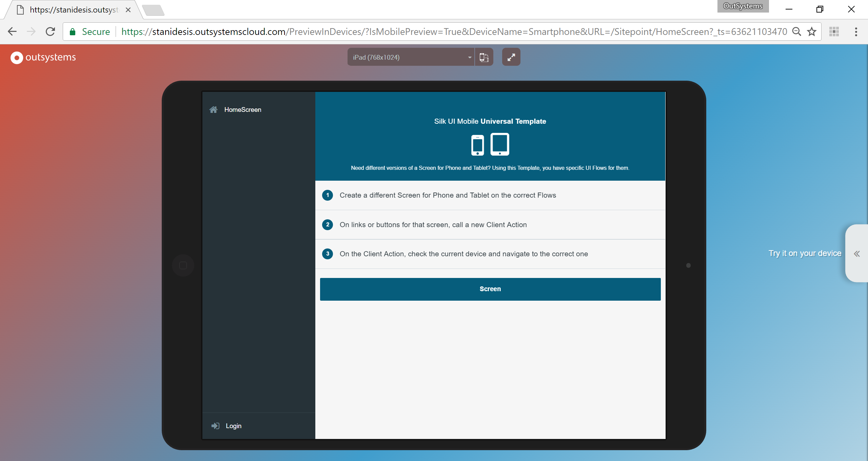Click the OutSystems logo top left
Screen dimensions: 868x461
pyautogui.click(x=43, y=57)
